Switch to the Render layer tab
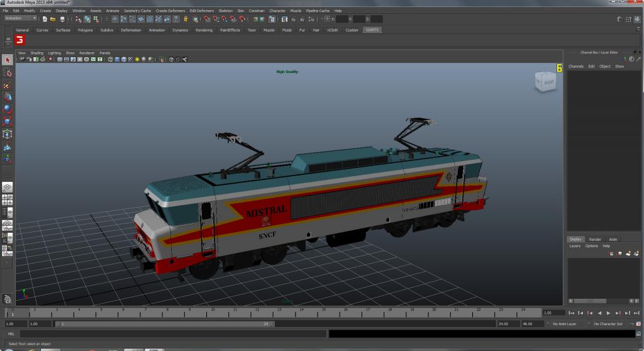 (x=595, y=239)
